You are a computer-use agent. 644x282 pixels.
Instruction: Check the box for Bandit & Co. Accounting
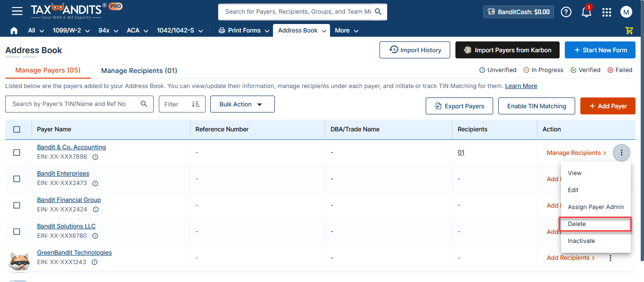[x=17, y=153]
